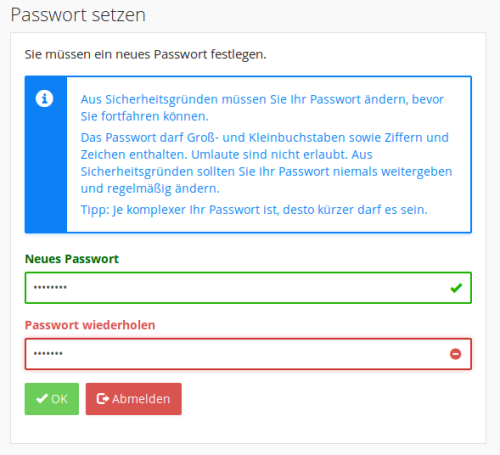Image resolution: width=500 pixels, height=455 pixels.
Task: Place cursor at masked dots in Neues Passwort
Action: point(50,287)
